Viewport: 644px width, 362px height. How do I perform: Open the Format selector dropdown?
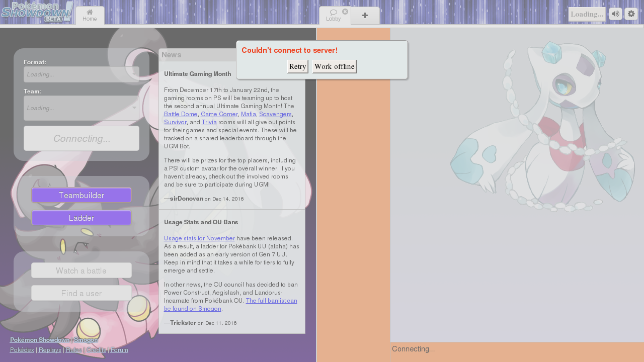click(x=82, y=74)
